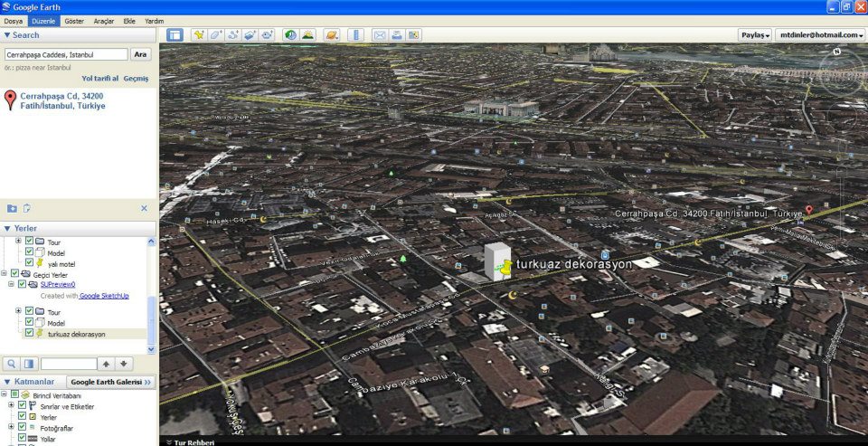Collapse the SUPreview0 tree node
This screenshot has width=868, height=446.
[x=11, y=284]
